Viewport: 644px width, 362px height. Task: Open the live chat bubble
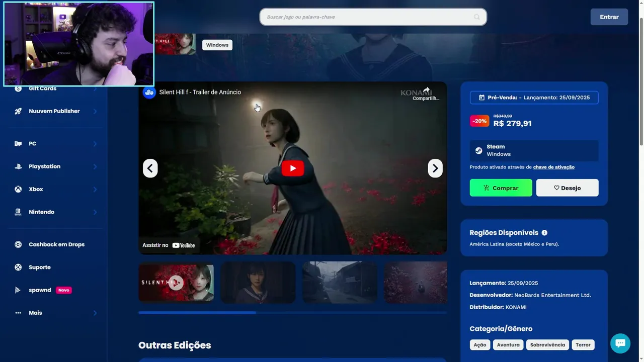pos(620,343)
